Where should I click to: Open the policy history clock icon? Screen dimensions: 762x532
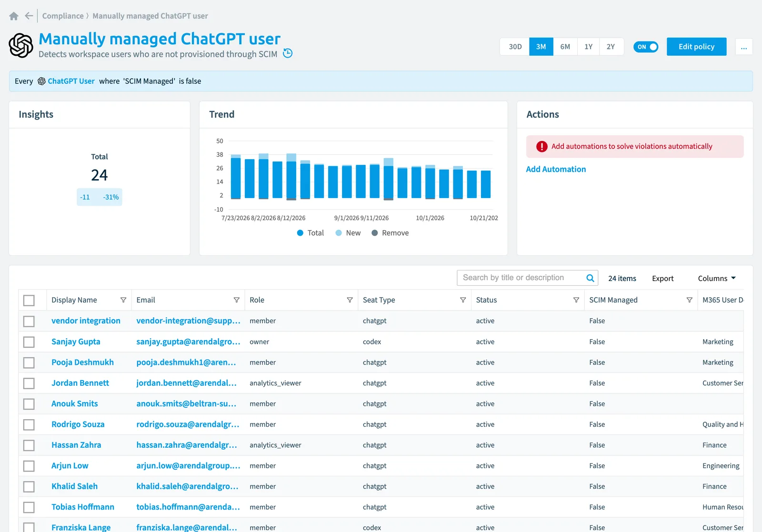pos(288,53)
